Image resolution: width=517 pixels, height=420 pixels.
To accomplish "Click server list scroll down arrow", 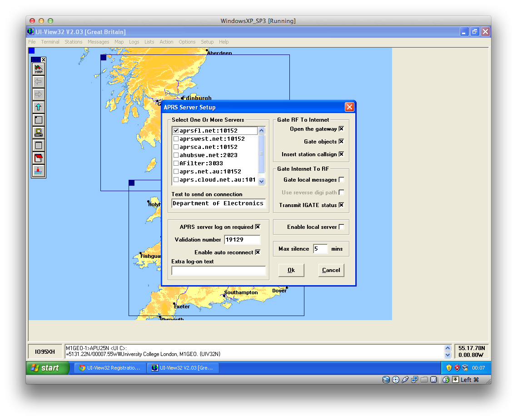I will 262,181.
